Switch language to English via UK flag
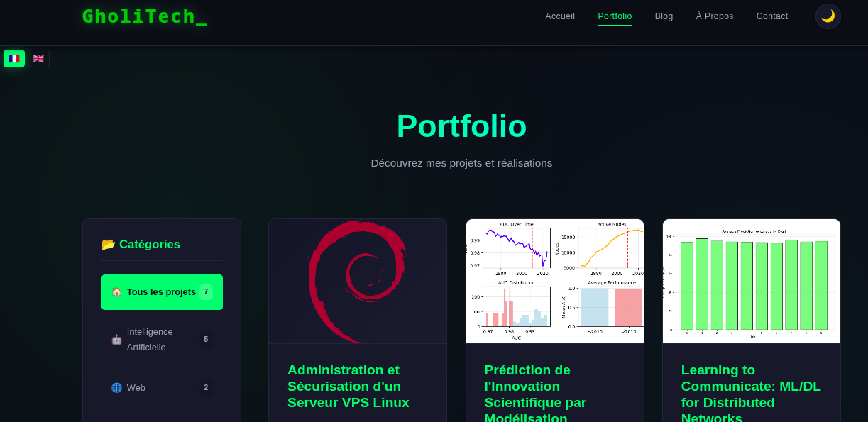Screen dimensions: 868x422 point(38,58)
